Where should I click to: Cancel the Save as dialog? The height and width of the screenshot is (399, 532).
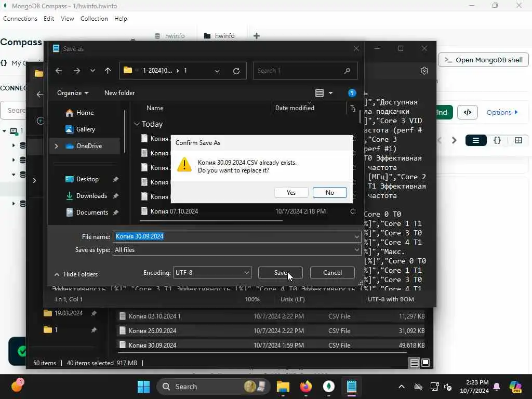[332, 272]
